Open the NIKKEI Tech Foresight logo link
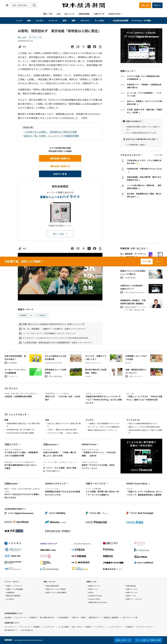The image size is (167, 644). (140, 513)
